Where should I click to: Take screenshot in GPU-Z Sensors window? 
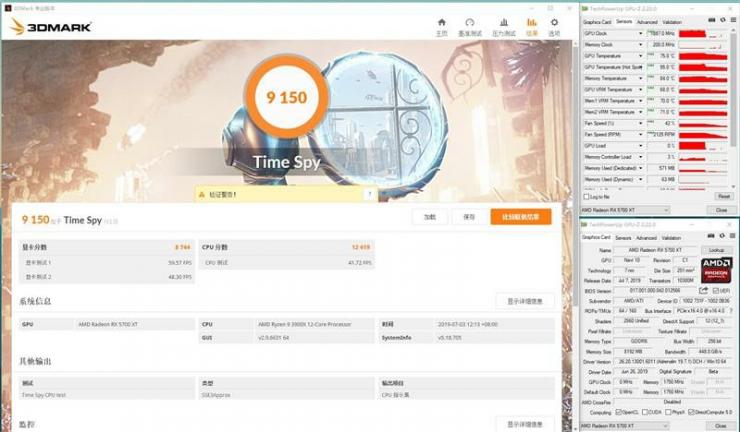pos(712,20)
